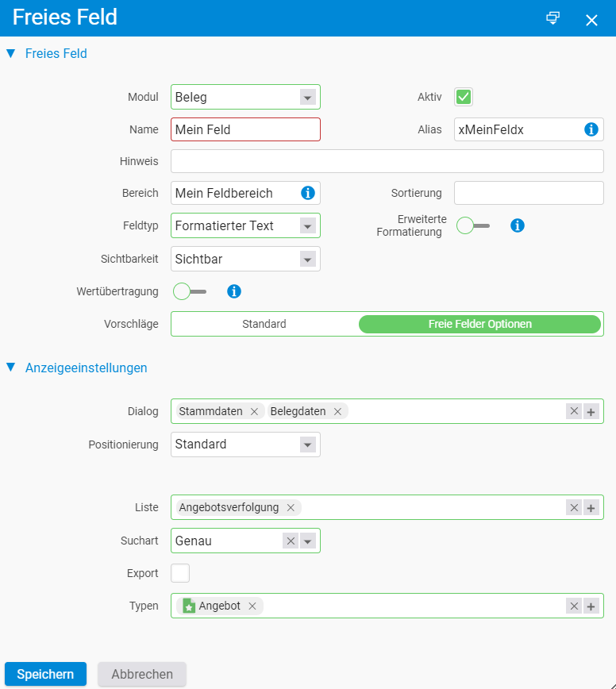This screenshot has width=616, height=689.
Task: Clear all entries in Liste field
Action: click(574, 508)
